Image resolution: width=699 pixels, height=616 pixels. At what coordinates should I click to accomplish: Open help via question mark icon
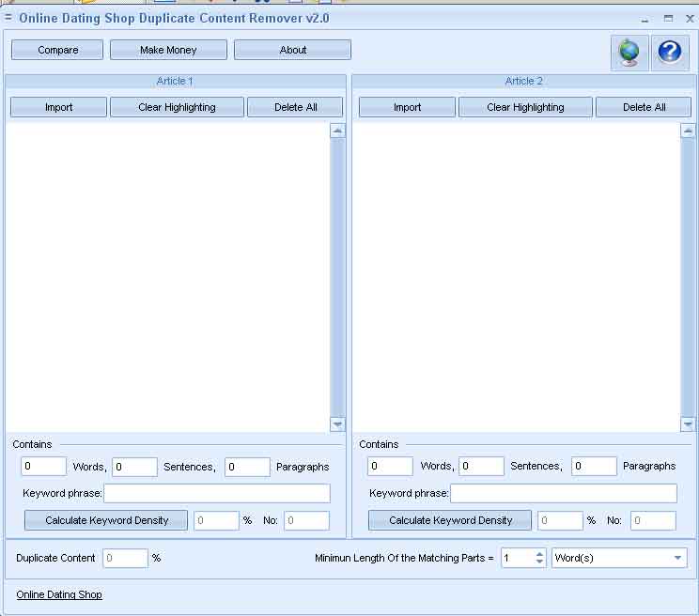point(670,53)
